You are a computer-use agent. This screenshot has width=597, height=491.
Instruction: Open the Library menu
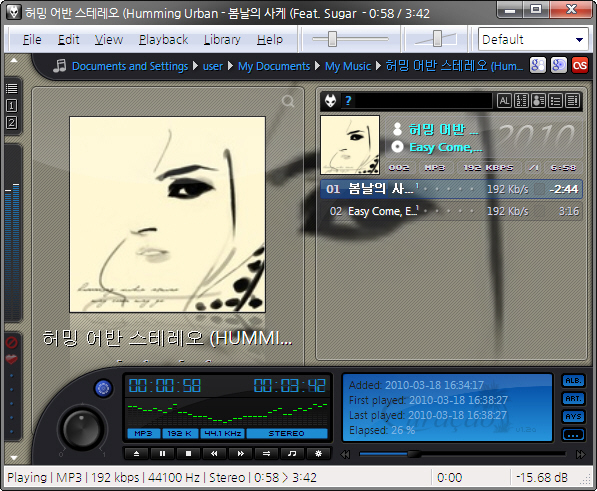(x=222, y=39)
